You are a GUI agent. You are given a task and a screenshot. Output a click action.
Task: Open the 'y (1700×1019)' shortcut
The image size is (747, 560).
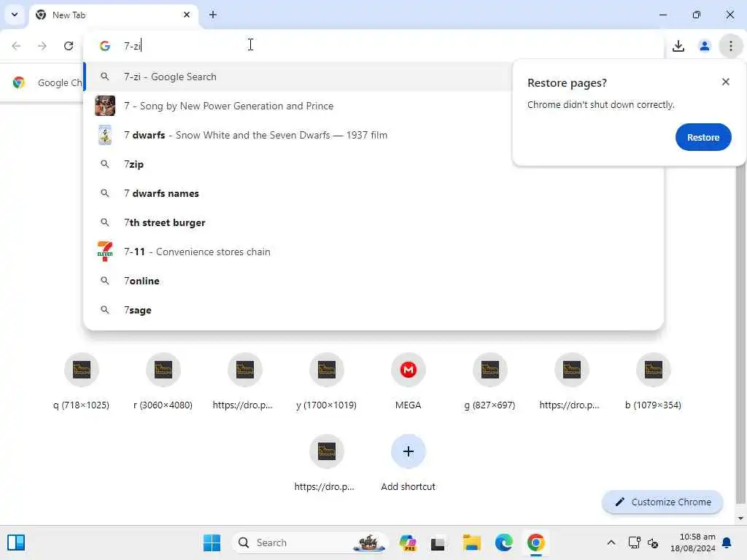(x=327, y=382)
